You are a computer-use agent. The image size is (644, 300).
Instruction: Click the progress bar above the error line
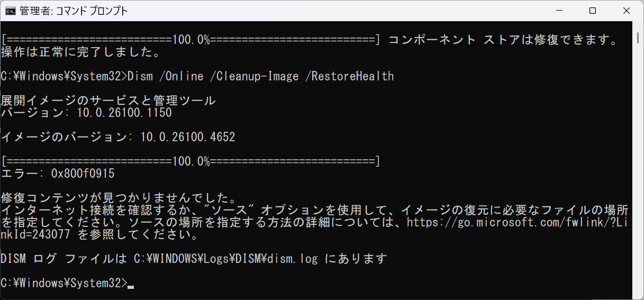(191, 161)
